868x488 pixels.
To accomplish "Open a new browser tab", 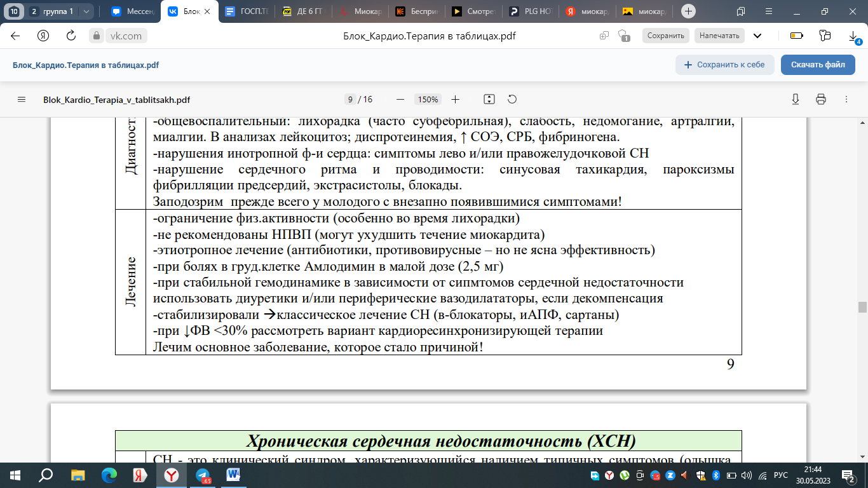I will coord(689,11).
